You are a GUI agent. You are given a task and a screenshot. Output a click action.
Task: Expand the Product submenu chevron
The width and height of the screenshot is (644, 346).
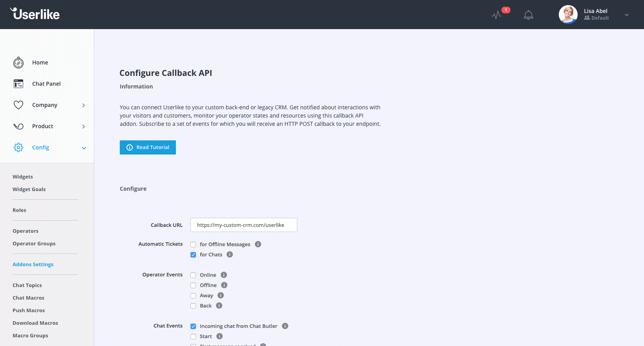pos(84,127)
